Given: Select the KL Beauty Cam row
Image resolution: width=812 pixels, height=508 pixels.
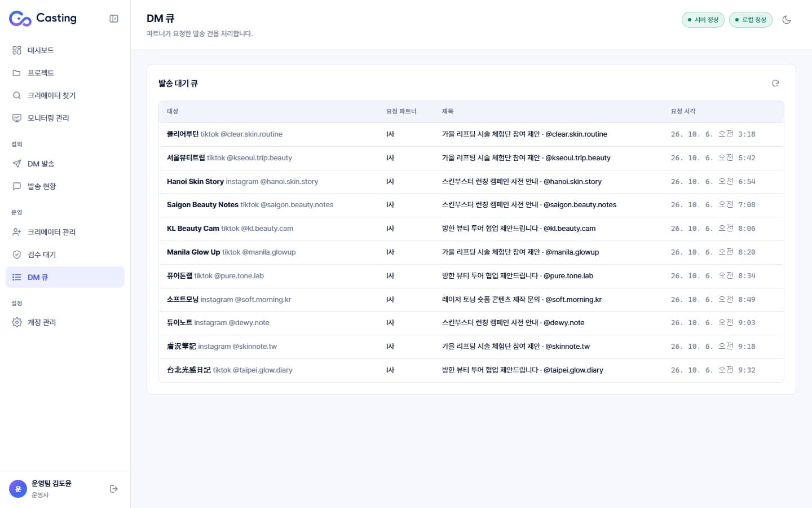Looking at the screenshot, I should point(471,229).
